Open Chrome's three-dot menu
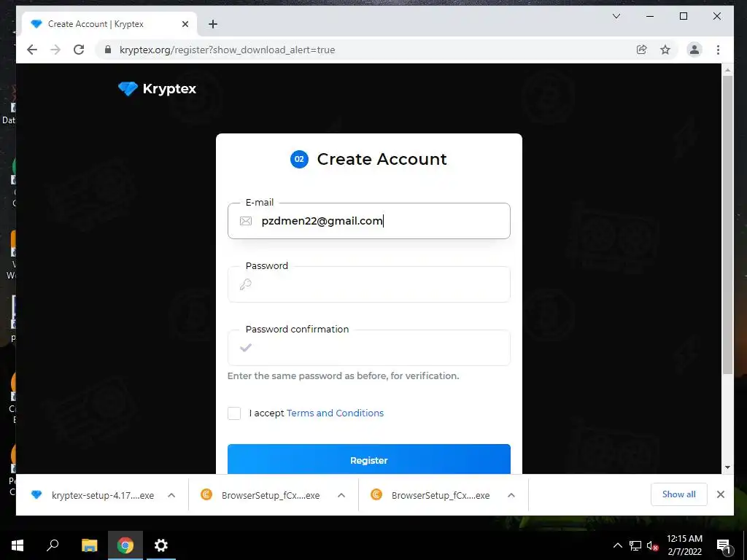Image resolution: width=747 pixels, height=560 pixels. pyautogui.click(x=718, y=50)
